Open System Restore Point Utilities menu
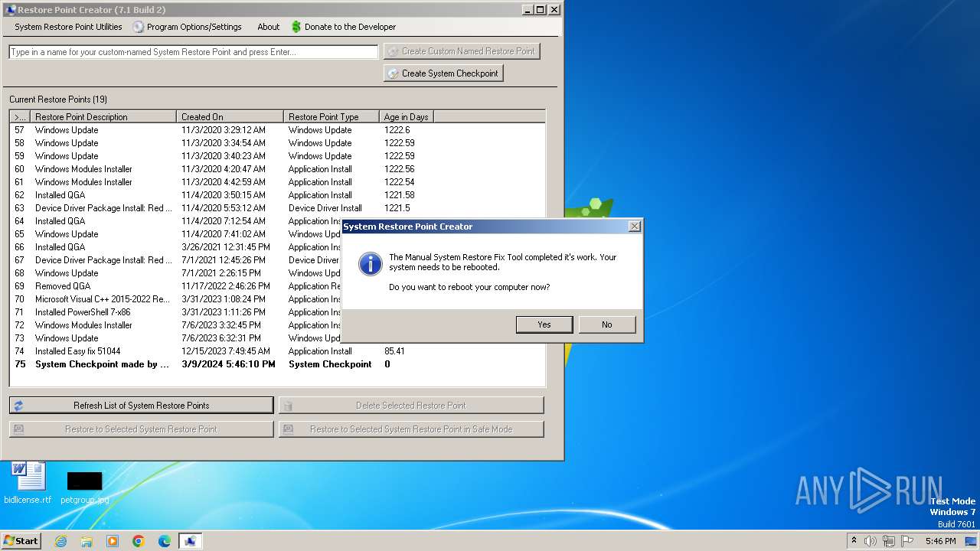 click(x=68, y=27)
